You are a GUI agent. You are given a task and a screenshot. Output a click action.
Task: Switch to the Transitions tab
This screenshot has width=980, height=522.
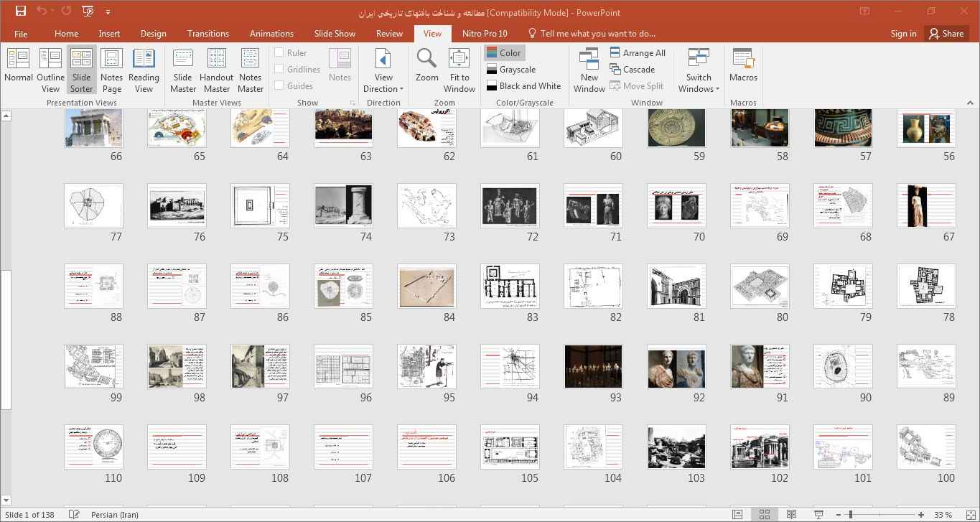(208, 34)
